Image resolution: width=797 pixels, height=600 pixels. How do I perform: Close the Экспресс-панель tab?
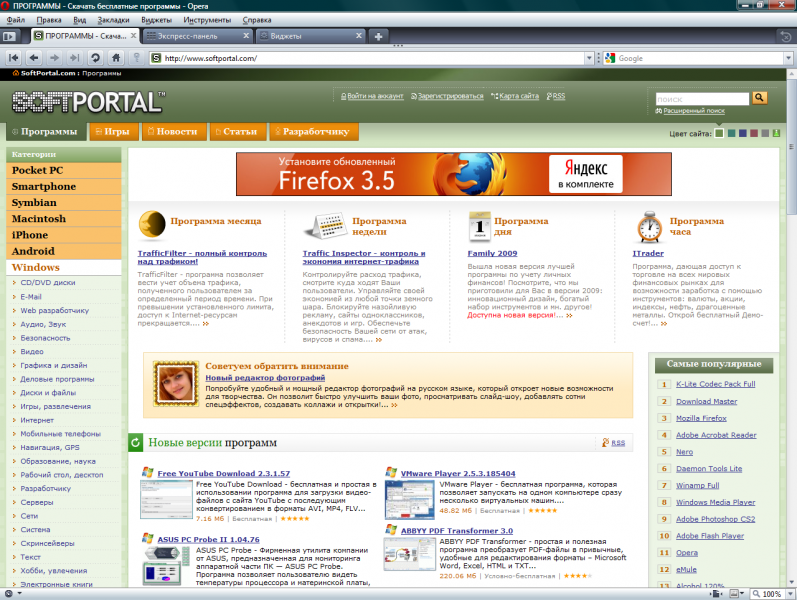click(246, 36)
